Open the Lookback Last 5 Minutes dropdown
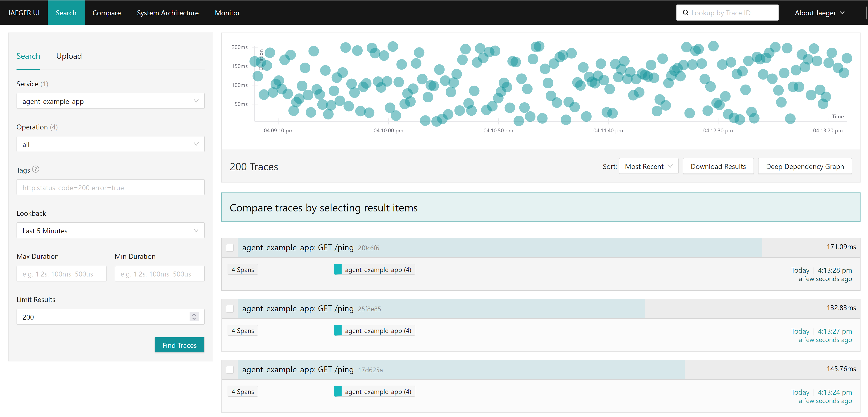 coord(110,231)
